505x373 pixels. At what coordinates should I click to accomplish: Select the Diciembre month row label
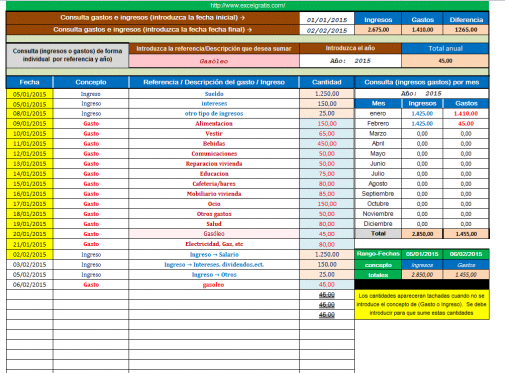click(378, 224)
